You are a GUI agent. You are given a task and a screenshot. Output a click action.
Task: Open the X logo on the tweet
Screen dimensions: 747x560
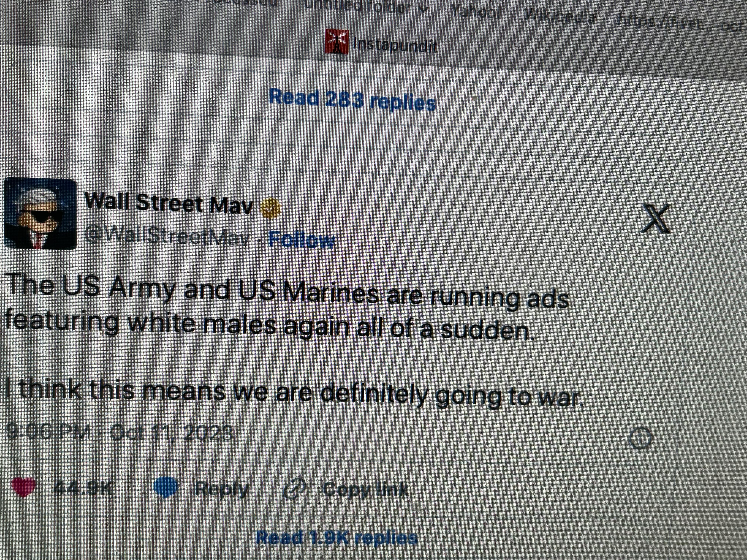(656, 219)
